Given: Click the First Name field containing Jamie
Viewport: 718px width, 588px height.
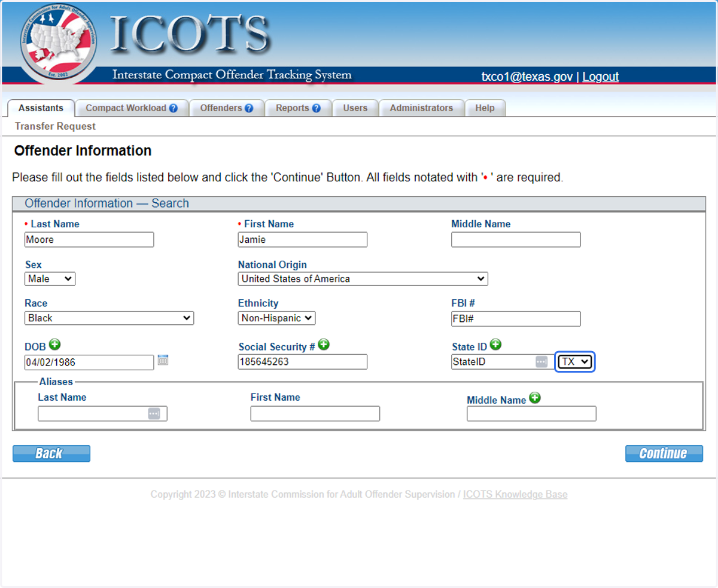Looking at the screenshot, I should pyautogui.click(x=303, y=240).
